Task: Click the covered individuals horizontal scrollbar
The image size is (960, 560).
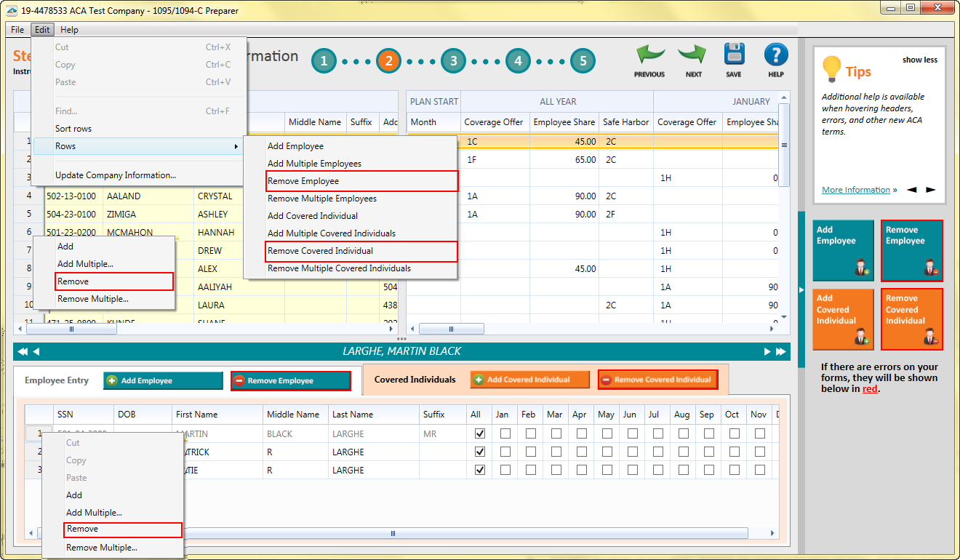Action: pos(393,533)
